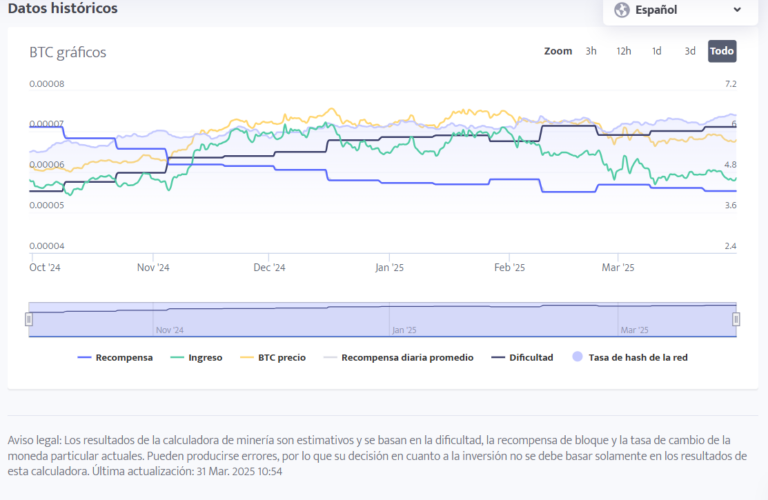Click the Recompensa blue line legend marker
768x500 pixels.
pyautogui.click(x=84, y=357)
